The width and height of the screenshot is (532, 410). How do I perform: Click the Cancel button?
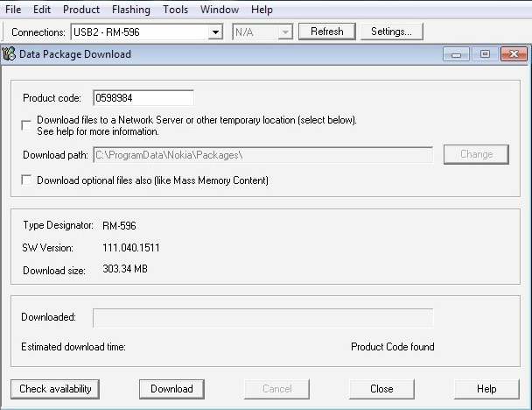tap(276, 389)
